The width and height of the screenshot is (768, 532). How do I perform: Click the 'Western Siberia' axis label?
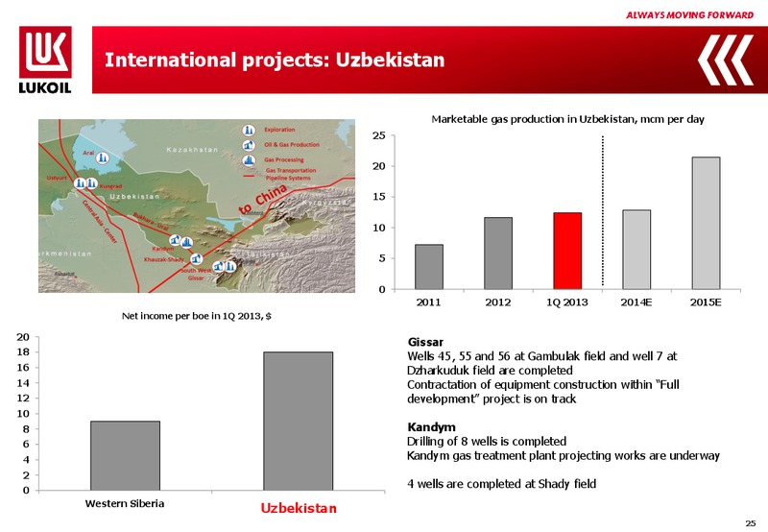pos(125,503)
